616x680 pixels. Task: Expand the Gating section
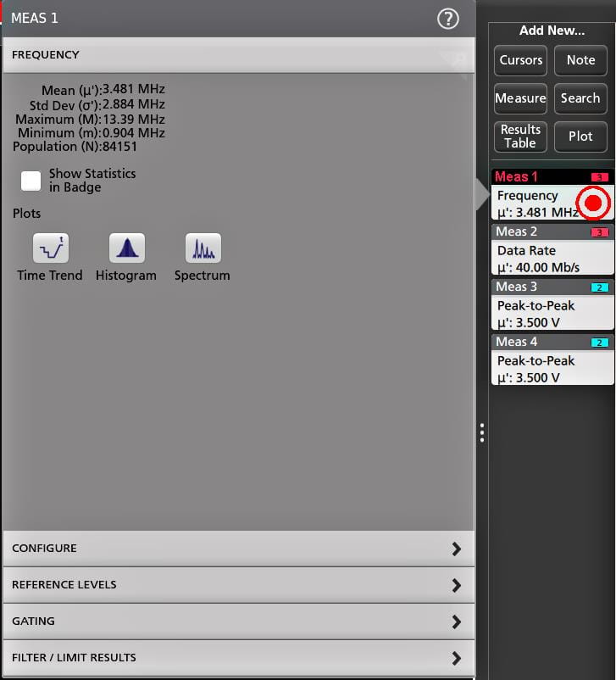click(237, 621)
